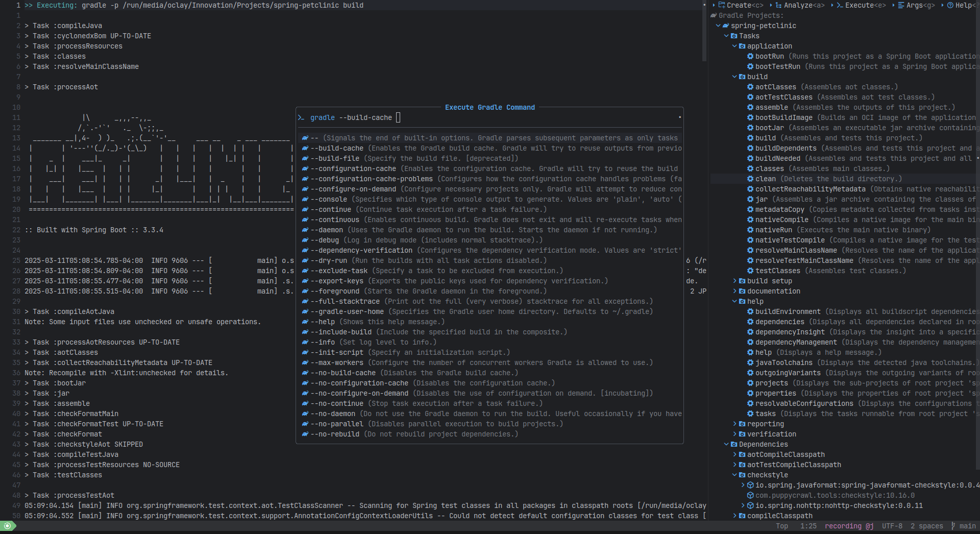980x534 pixels.
Task: Select the --full-stacktrace completion entry
Action: point(489,301)
